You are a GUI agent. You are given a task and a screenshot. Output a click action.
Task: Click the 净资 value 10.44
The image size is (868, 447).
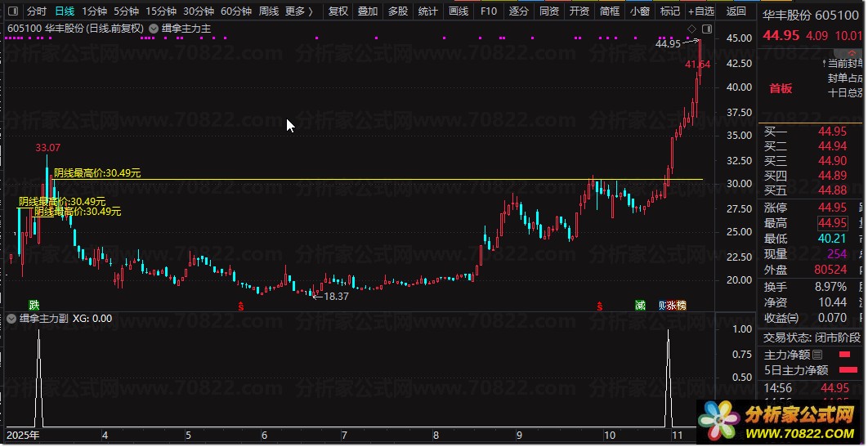point(833,302)
